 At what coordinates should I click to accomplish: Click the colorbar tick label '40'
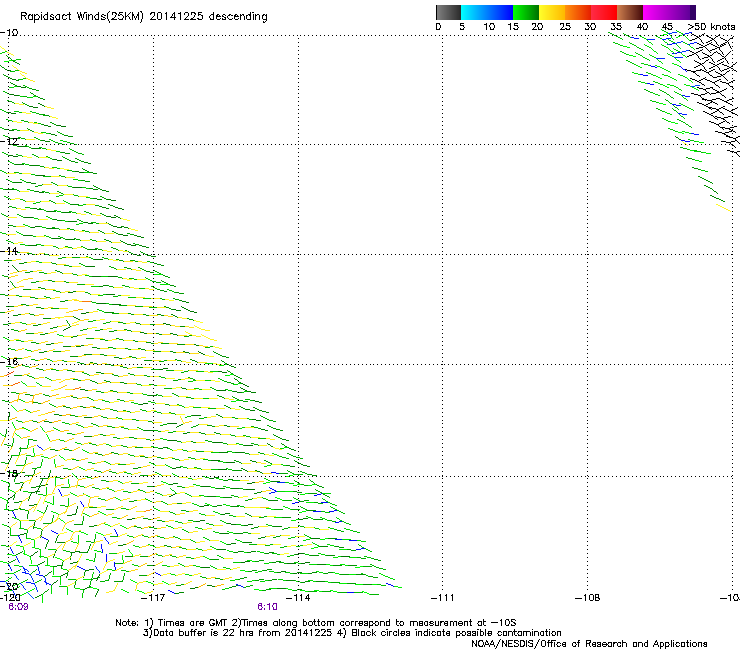(642, 27)
